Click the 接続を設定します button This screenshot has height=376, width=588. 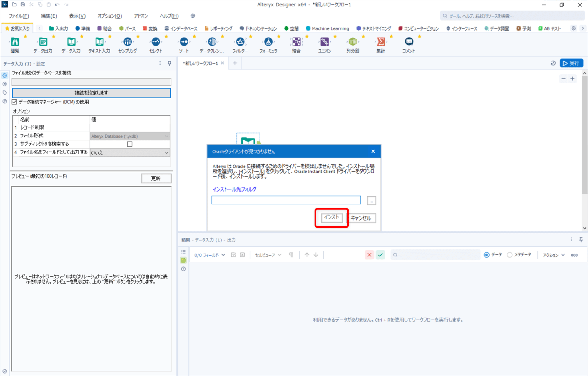point(91,93)
